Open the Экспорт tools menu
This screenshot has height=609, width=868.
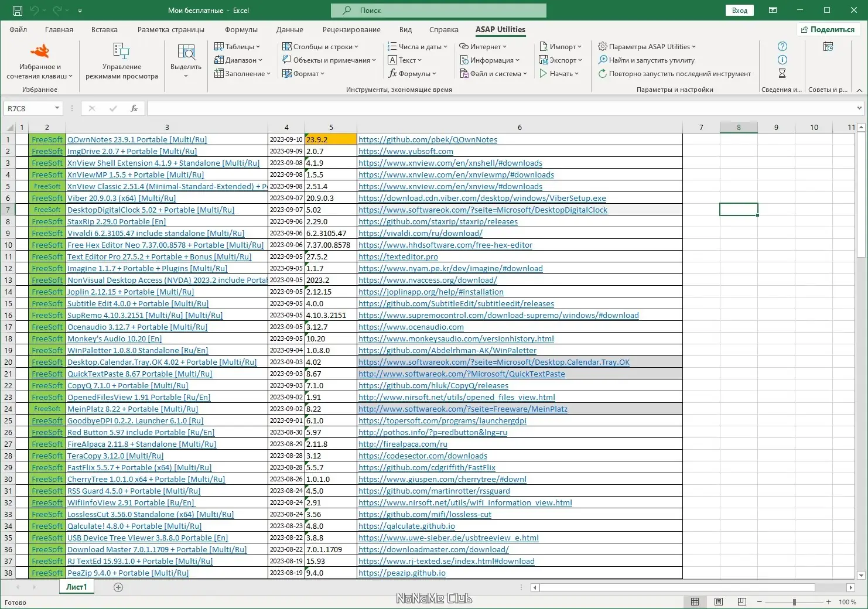click(x=561, y=60)
